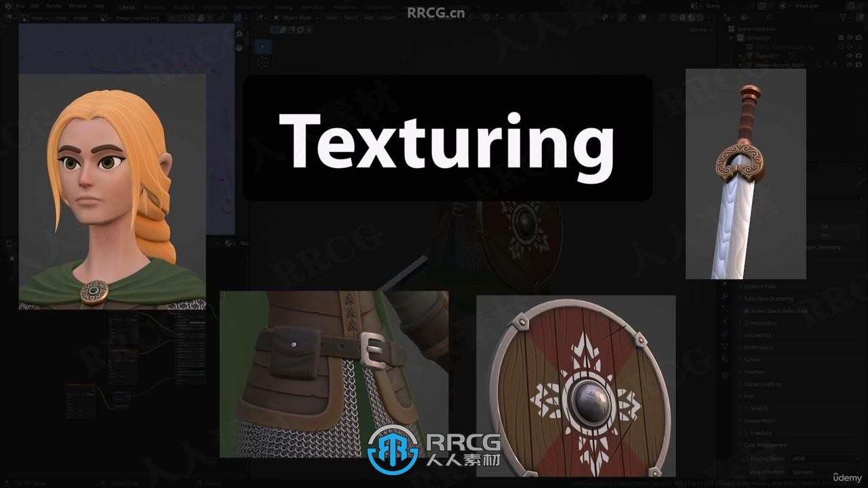Screen dimensions: 868x488
Task: Switch to rendered viewport shading
Action: click(x=700, y=18)
